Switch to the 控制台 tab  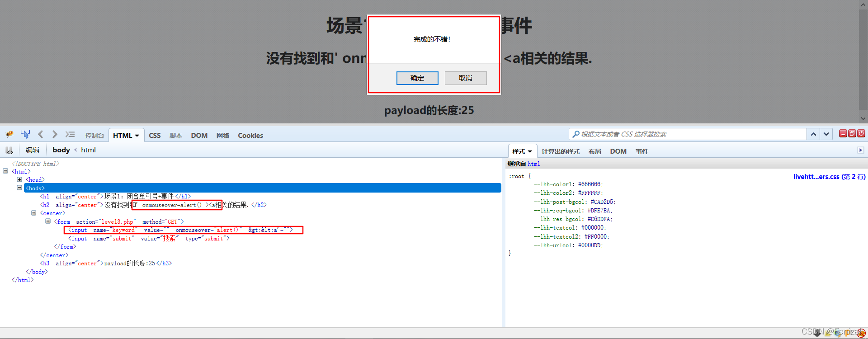tap(94, 136)
